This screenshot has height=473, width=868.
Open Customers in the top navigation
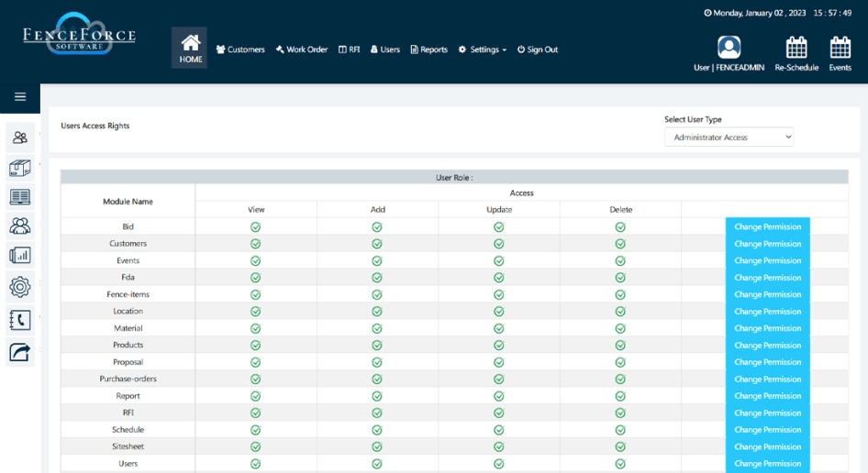[240, 49]
